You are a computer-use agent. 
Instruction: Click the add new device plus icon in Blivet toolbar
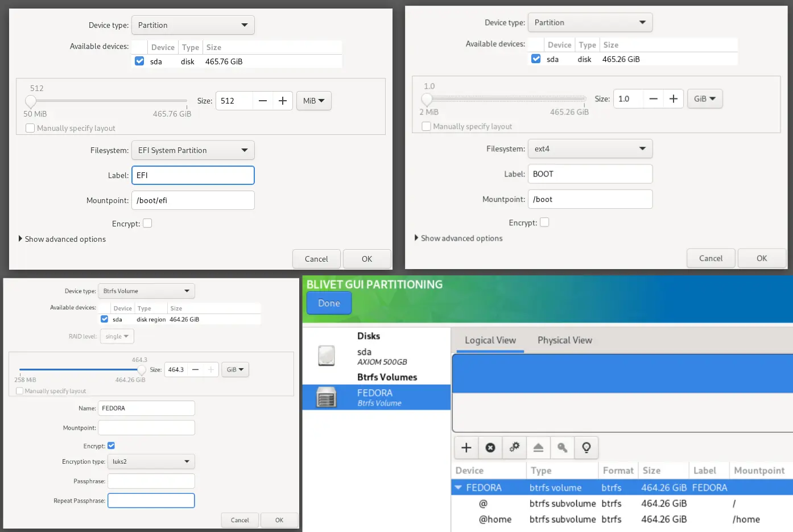pyautogui.click(x=466, y=448)
